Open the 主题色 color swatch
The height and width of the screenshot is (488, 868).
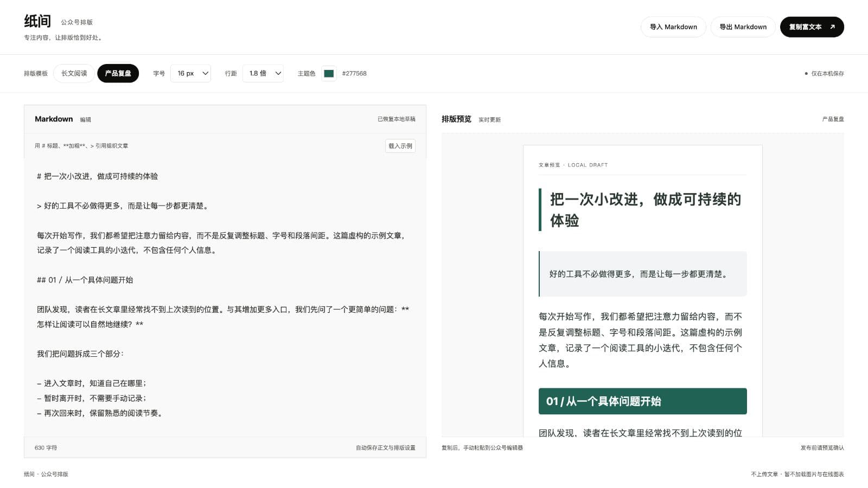click(329, 73)
